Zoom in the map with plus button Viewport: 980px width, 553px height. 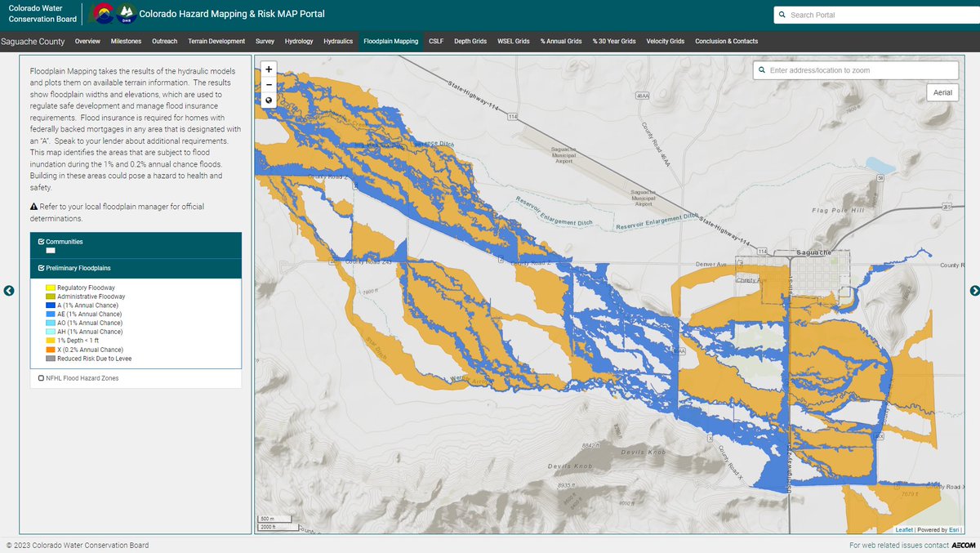pos(269,69)
